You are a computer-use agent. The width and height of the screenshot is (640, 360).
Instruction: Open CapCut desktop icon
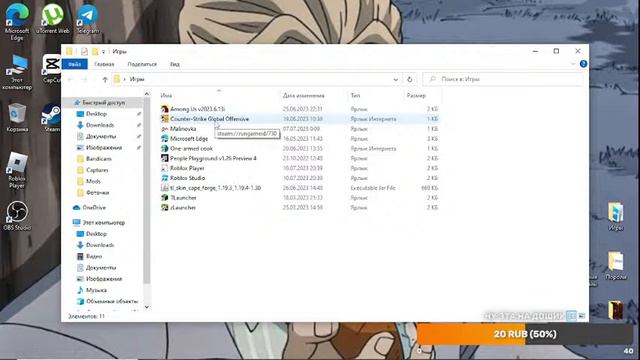click(x=52, y=69)
